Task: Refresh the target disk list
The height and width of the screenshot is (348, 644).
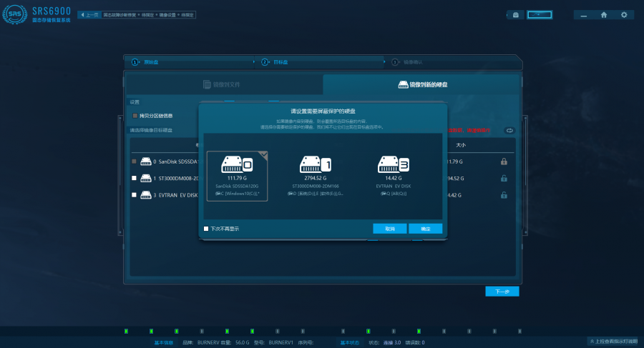Action: [509, 131]
